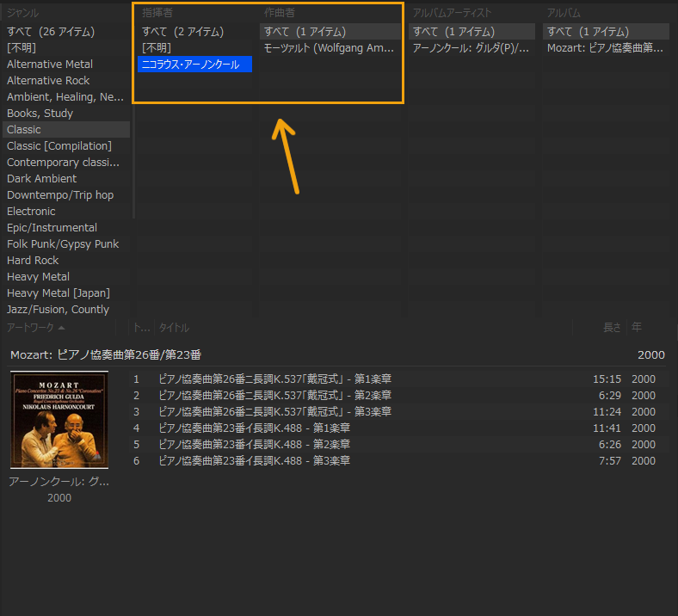
Task: Sort playlist by タイトル column
Action: coord(174,328)
